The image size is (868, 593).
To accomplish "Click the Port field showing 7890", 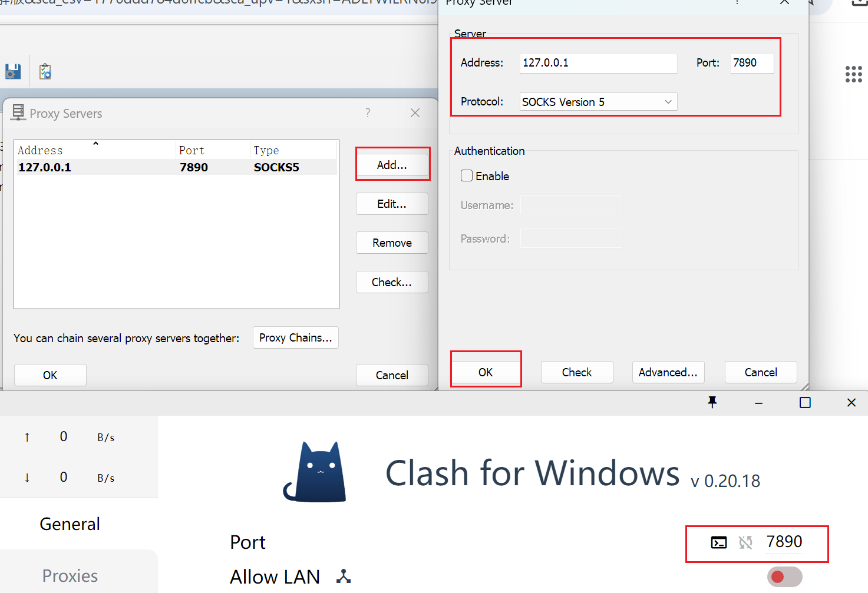I will pos(752,63).
